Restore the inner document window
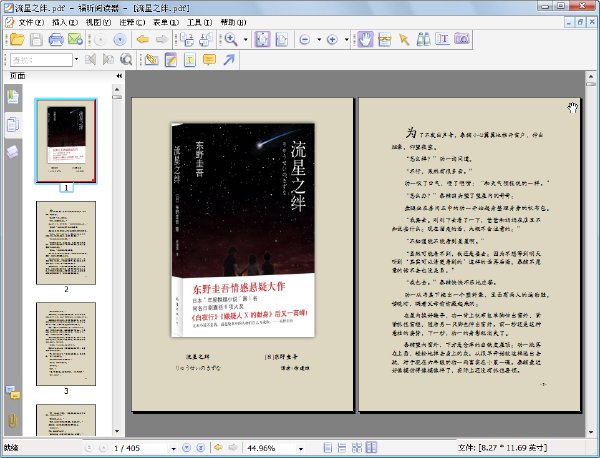The image size is (600, 458). point(580,23)
